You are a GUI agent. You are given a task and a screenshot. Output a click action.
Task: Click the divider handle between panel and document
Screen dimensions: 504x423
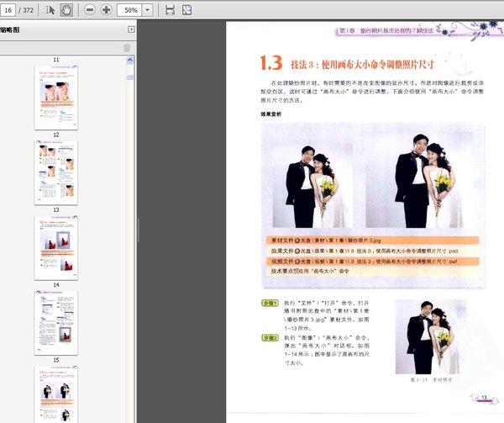(139, 230)
